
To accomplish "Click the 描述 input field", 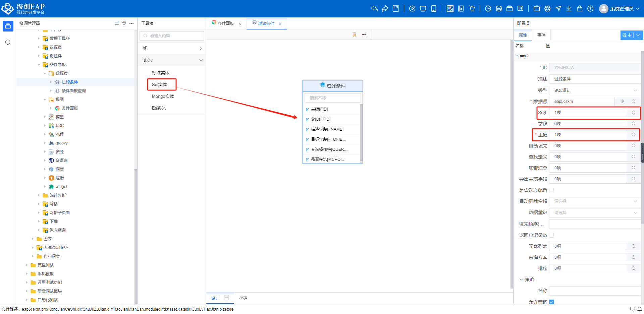I will [x=595, y=79].
